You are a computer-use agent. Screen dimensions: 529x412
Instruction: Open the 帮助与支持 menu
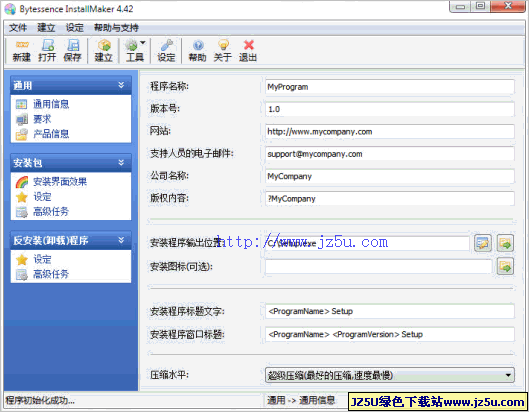116,28
